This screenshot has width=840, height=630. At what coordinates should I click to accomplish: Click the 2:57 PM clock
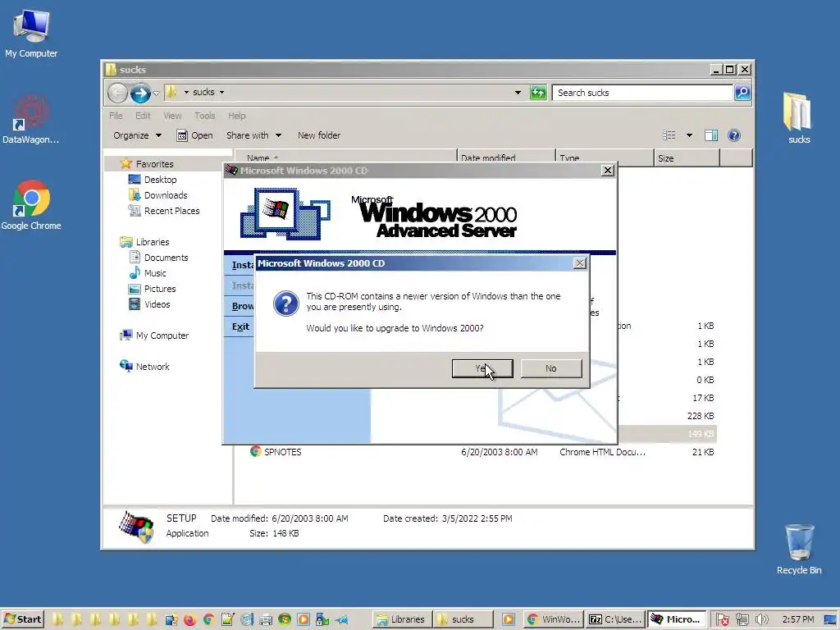click(797, 620)
